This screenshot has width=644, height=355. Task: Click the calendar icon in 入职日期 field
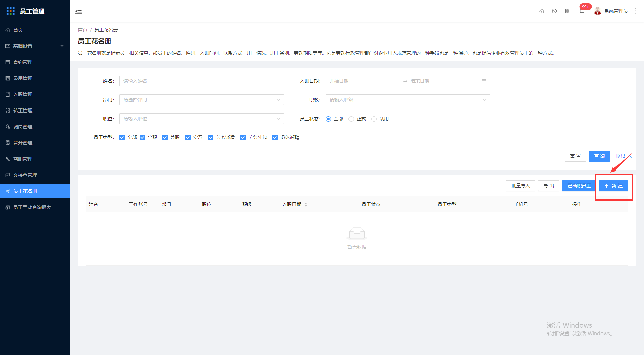[484, 81]
